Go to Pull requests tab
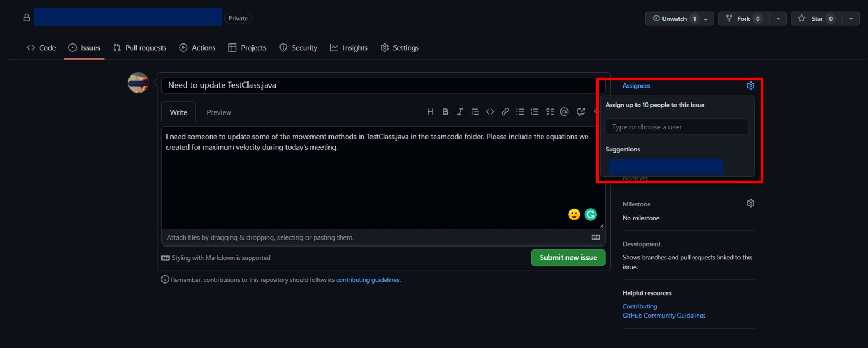868x348 pixels. (x=139, y=48)
